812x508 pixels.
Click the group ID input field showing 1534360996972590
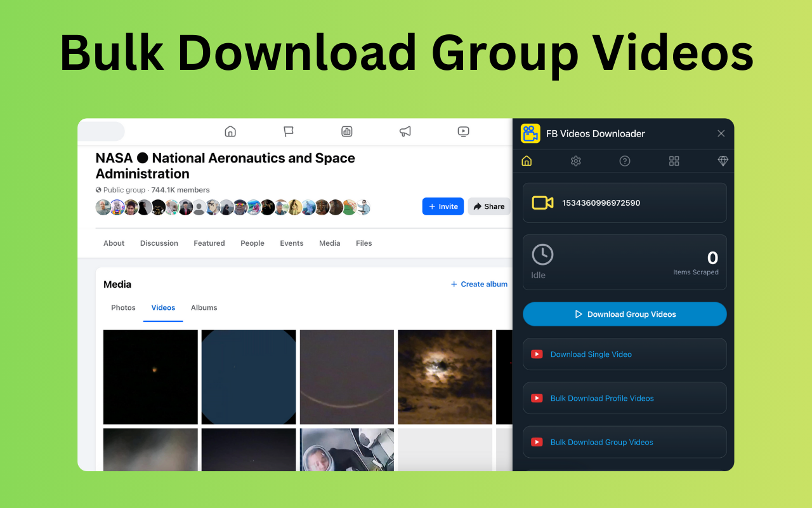[624, 203]
